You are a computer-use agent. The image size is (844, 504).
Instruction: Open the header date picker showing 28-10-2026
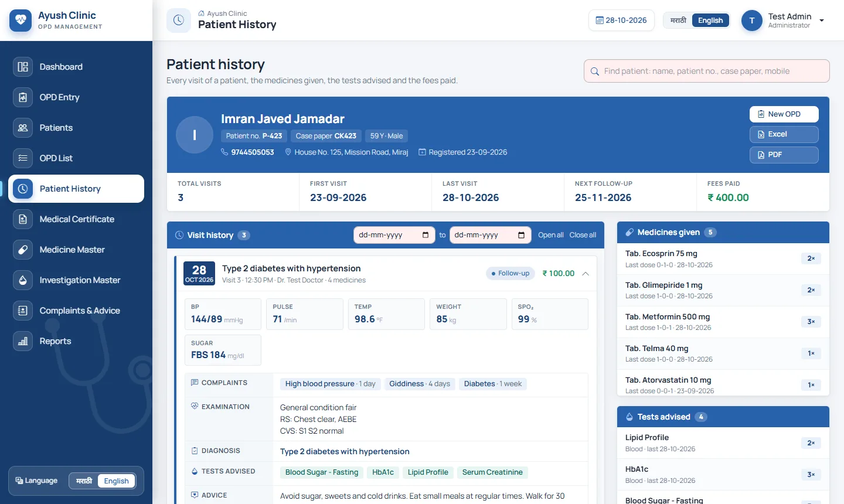(621, 21)
